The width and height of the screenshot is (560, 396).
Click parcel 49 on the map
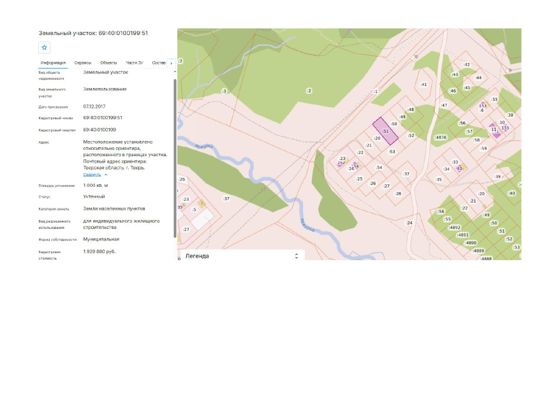[403, 117]
